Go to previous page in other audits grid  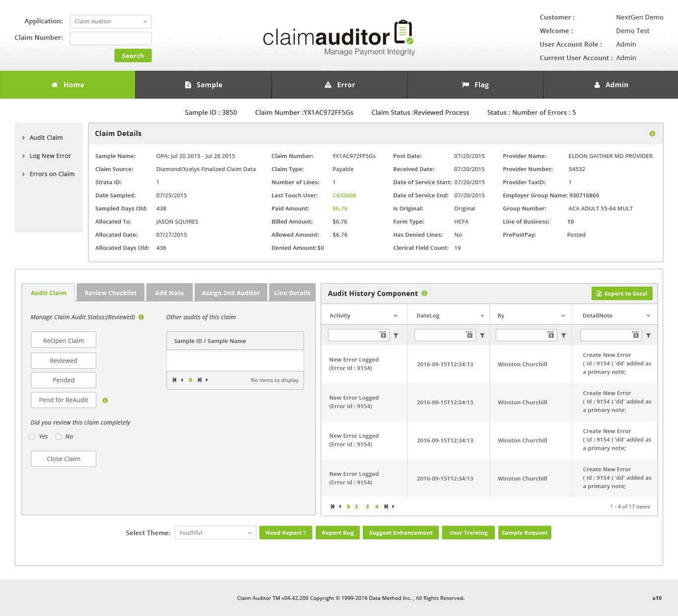(182, 380)
